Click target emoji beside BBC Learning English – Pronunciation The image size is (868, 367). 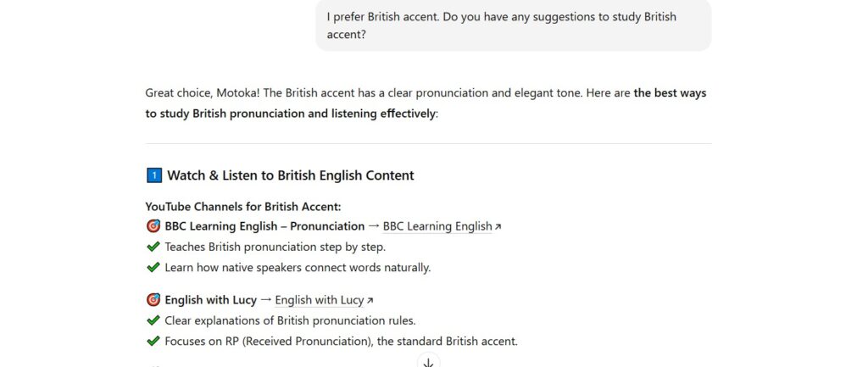[x=153, y=226]
